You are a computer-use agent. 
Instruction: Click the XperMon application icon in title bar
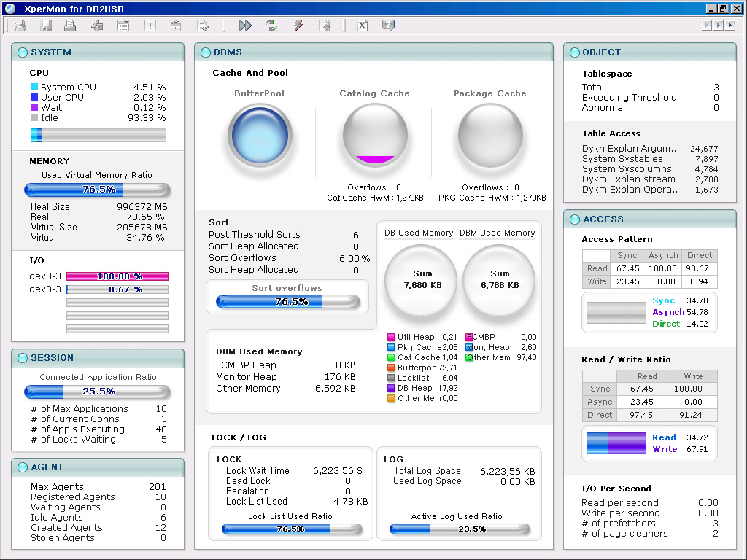[x=9, y=9]
